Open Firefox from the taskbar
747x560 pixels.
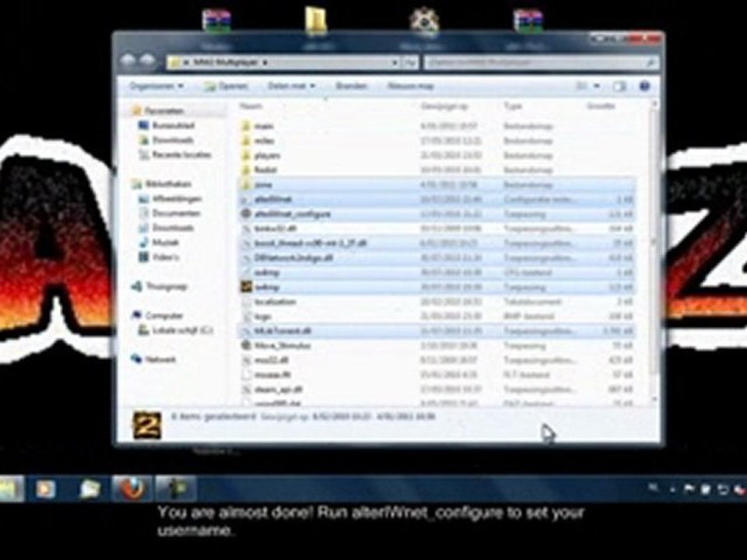pyautogui.click(x=132, y=488)
